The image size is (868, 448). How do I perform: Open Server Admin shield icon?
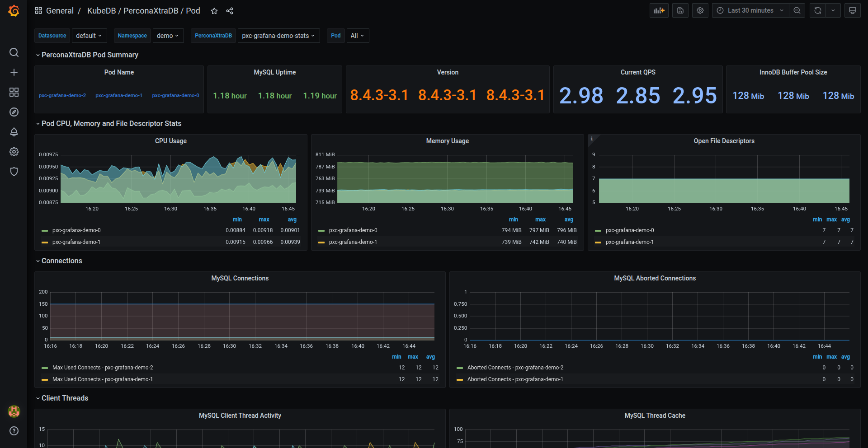point(14,172)
